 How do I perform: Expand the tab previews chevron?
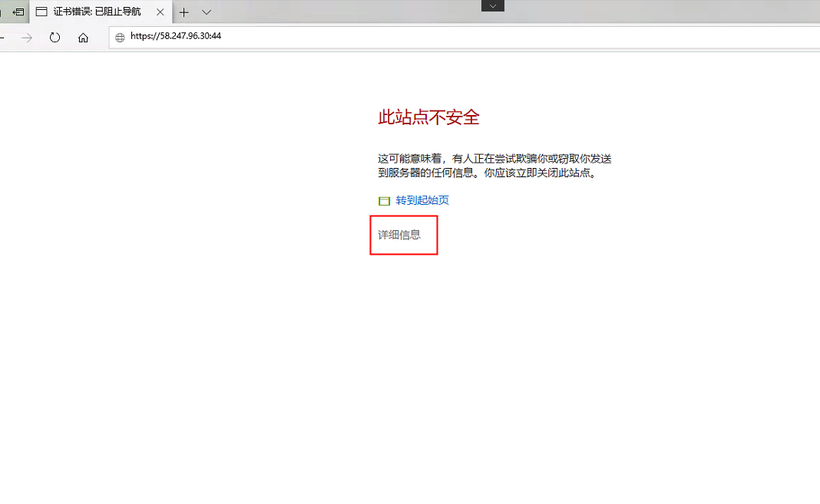[x=207, y=12]
